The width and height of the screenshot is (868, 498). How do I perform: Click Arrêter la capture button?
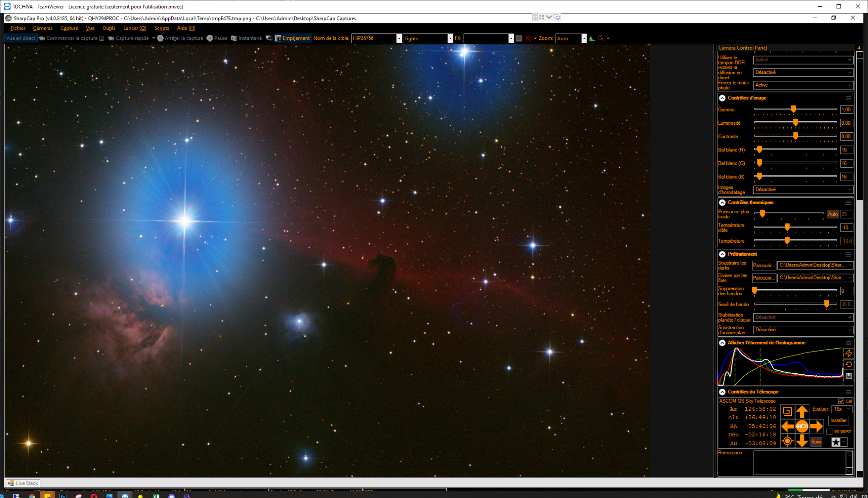[x=180, y=38]
